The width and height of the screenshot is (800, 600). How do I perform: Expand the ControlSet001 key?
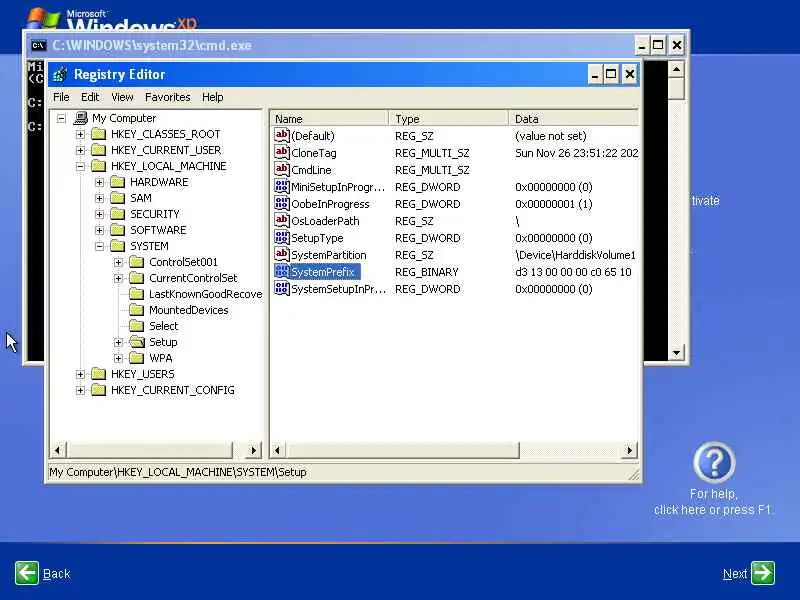pyautogui.click(x=118, y=263)
